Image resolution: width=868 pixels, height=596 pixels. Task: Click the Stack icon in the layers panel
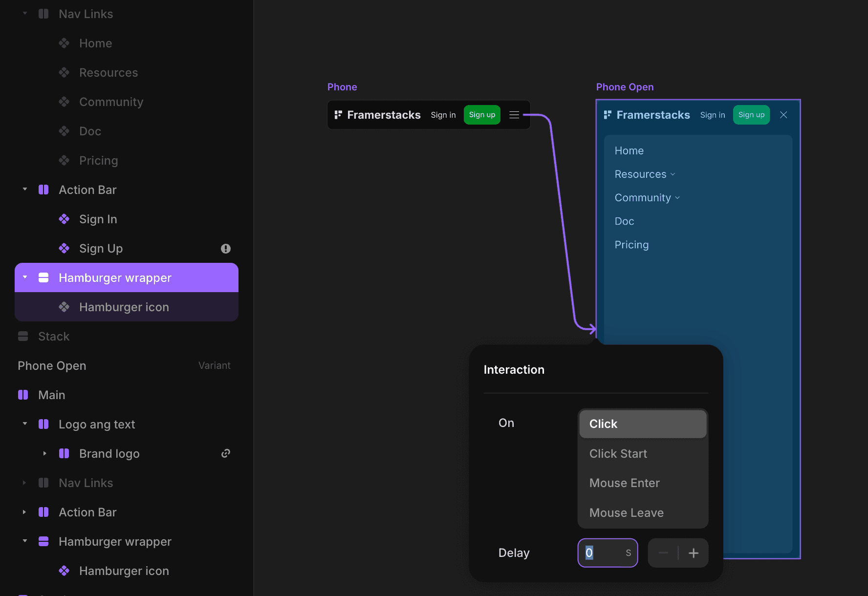23,336
